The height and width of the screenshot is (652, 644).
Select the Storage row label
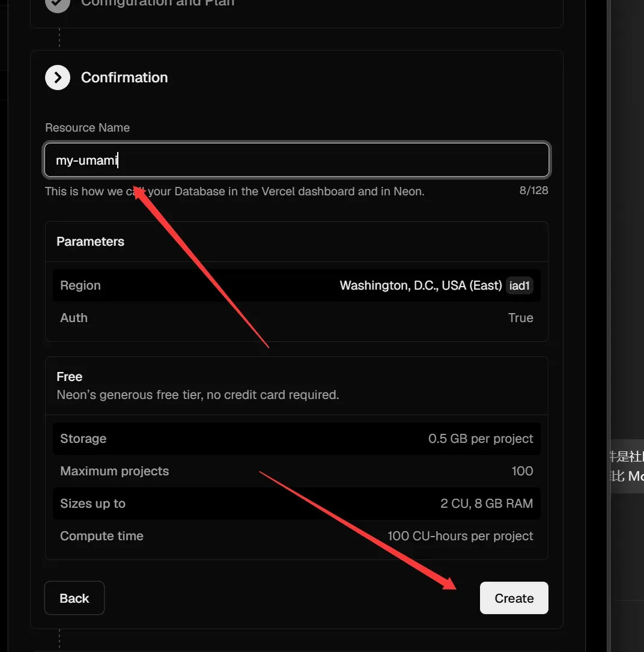click(83, 439)
